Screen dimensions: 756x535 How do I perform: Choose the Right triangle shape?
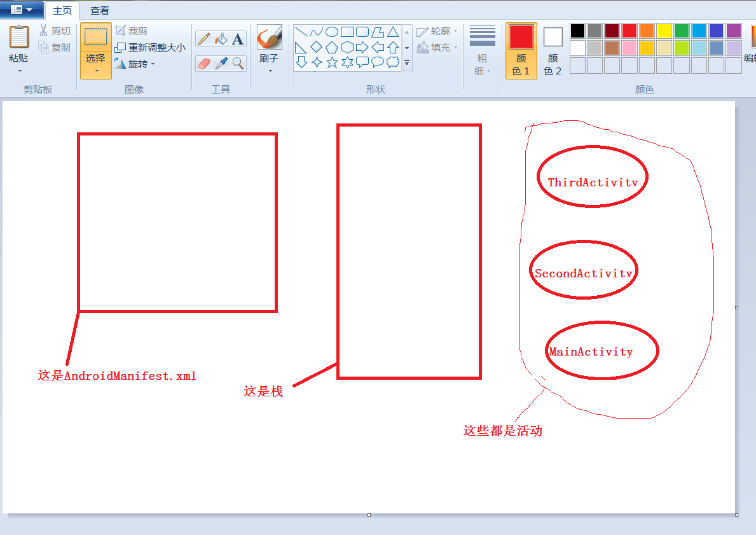(301, 47)
